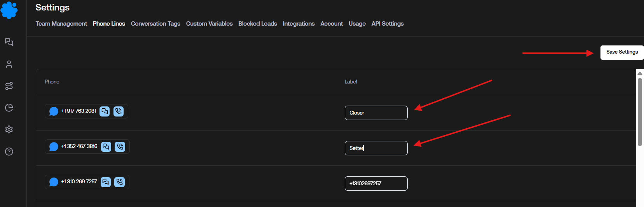The width and height of the screenshot is (644, 207).
Task: Edit the Setter label field
Action: coord(376,148)
